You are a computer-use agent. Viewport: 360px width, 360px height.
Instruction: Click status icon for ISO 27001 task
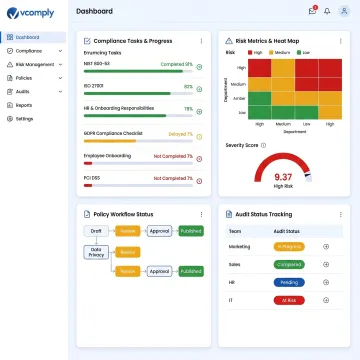(199, 89)
